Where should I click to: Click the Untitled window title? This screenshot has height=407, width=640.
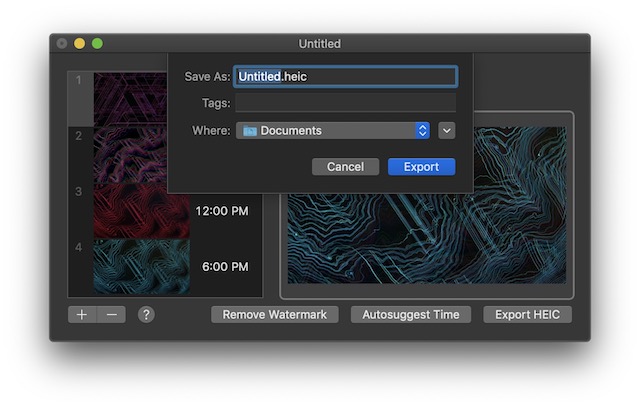(320, 44)
